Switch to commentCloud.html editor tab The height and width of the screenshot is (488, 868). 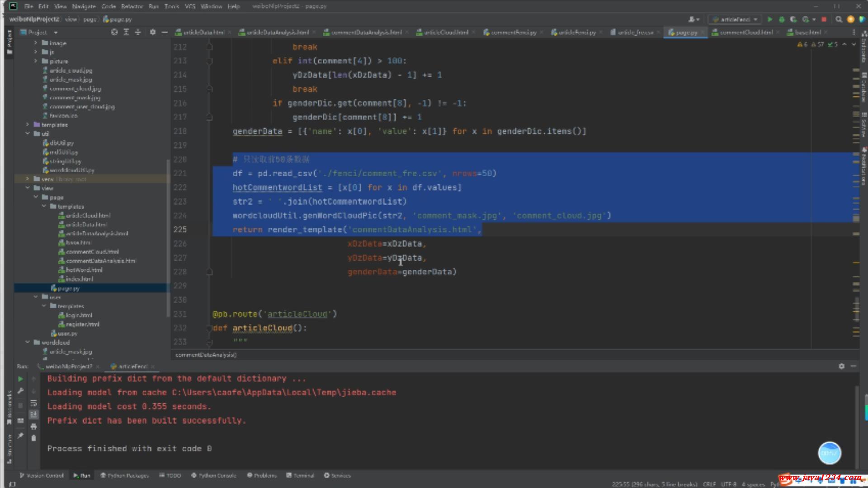[745, 32]
